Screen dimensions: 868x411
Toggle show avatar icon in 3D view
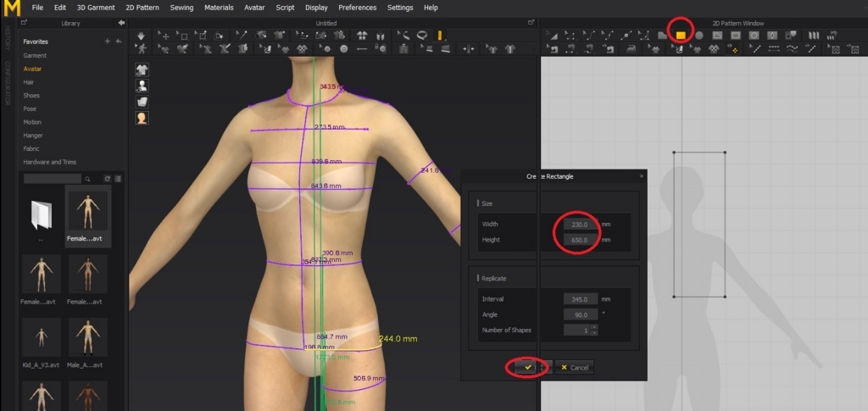(142, 86)
